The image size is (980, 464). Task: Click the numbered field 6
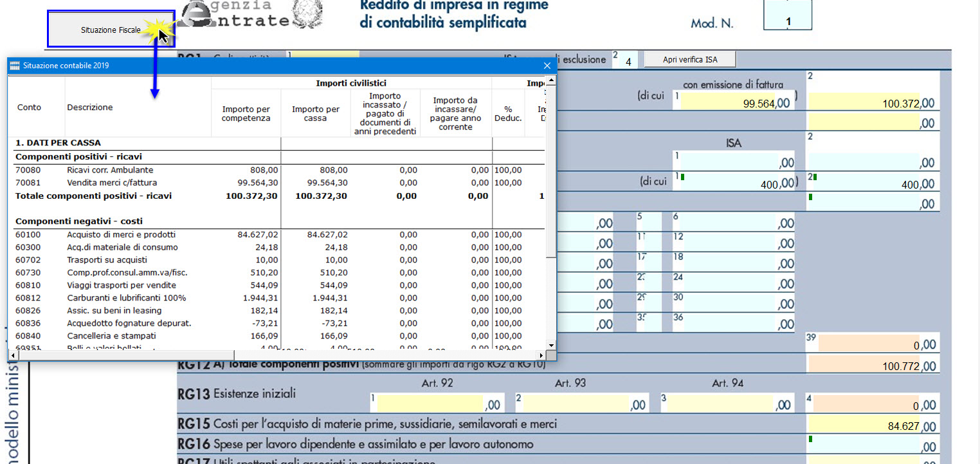tap(734, 222)
